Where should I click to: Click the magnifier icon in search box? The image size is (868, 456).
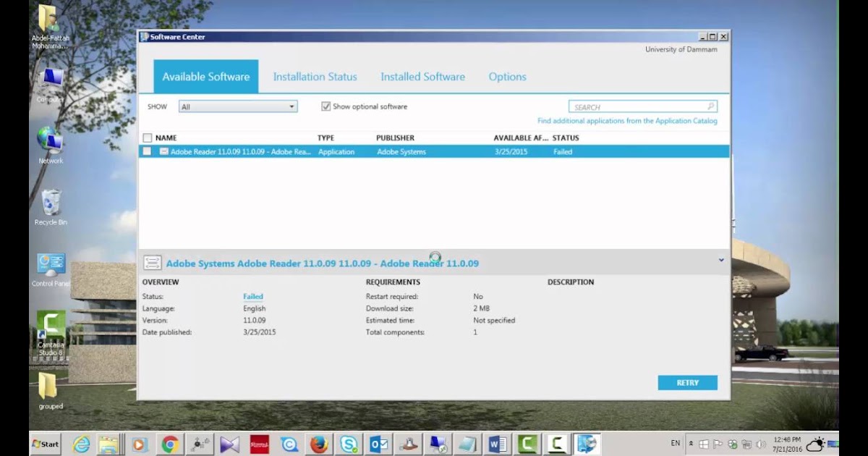[711, 106]
